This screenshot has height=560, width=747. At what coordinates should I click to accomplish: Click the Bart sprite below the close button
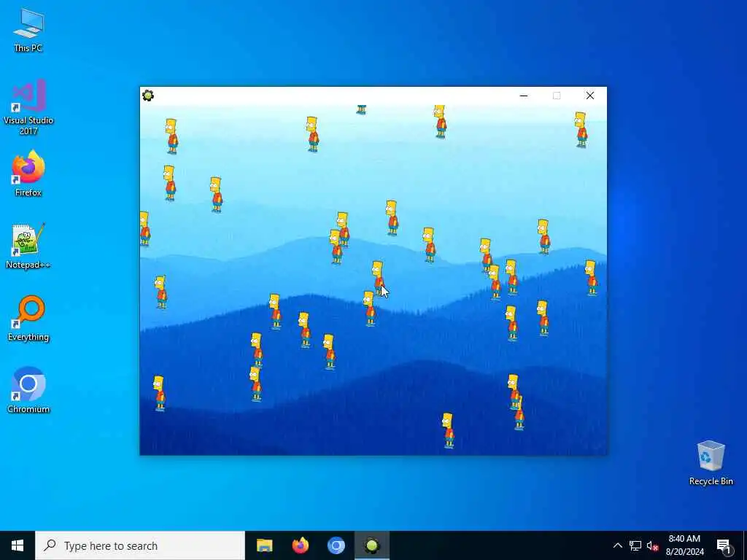[x=581, y=130]
